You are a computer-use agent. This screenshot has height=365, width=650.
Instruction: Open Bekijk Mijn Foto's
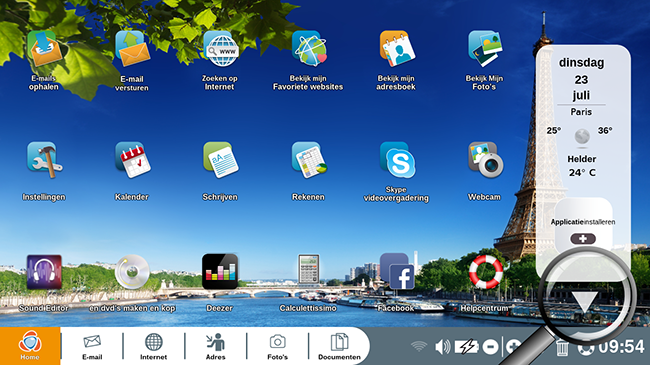pyautogui.click(x=485, y=49)
